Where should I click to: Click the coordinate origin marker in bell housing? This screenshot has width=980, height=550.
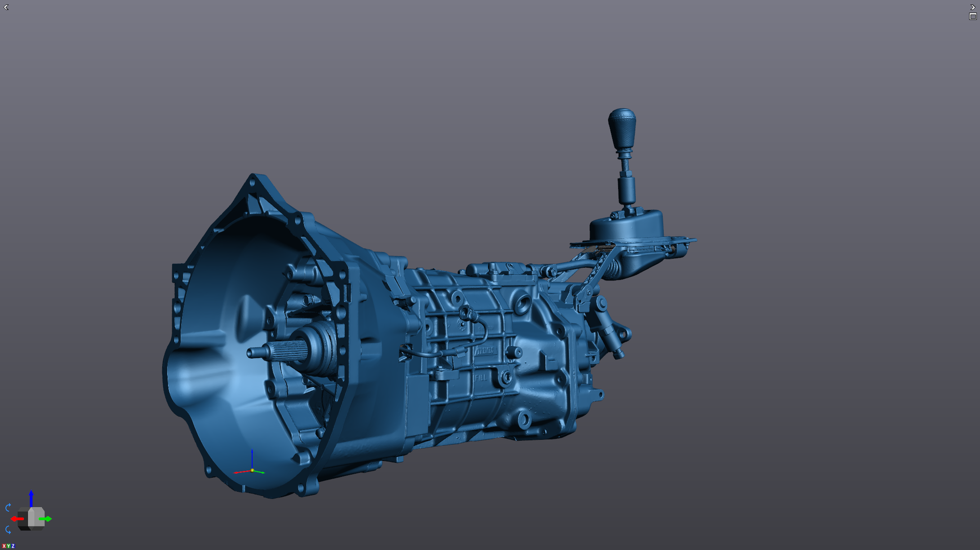pos(252,470)
